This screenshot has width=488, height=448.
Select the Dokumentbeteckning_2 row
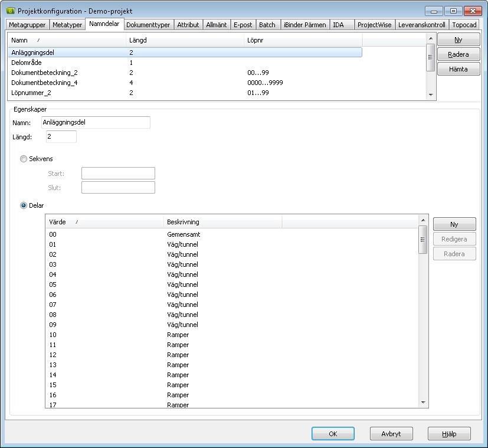point(185,73)
